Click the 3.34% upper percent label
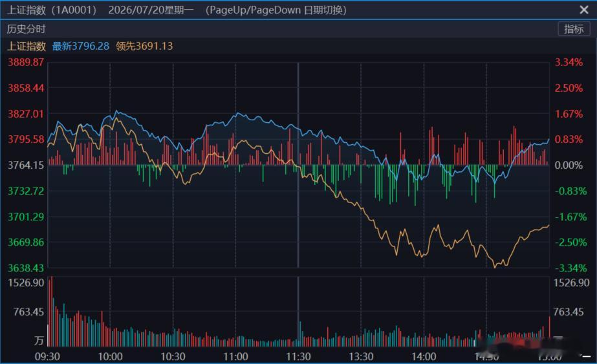Viewport: 597px width, 364px height. 569,62
